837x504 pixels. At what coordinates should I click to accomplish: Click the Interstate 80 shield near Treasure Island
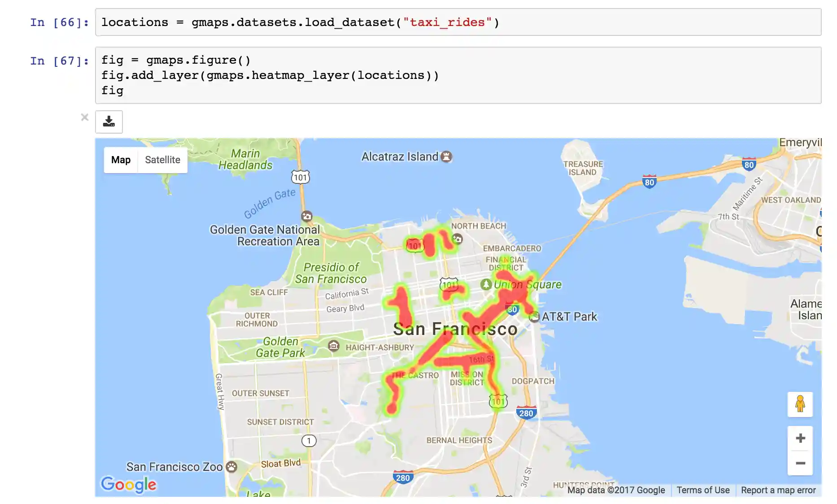tap(649, 182)
